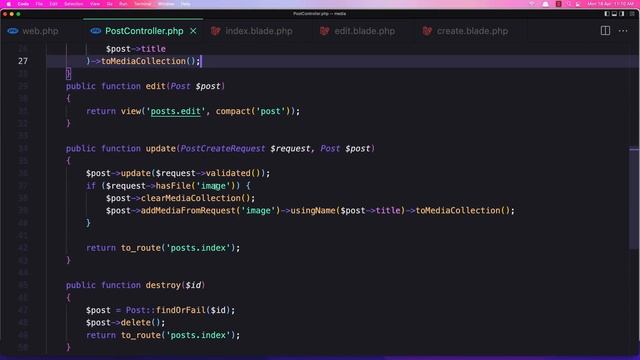Switch to edit.blade.php tab

click(364, 31)
